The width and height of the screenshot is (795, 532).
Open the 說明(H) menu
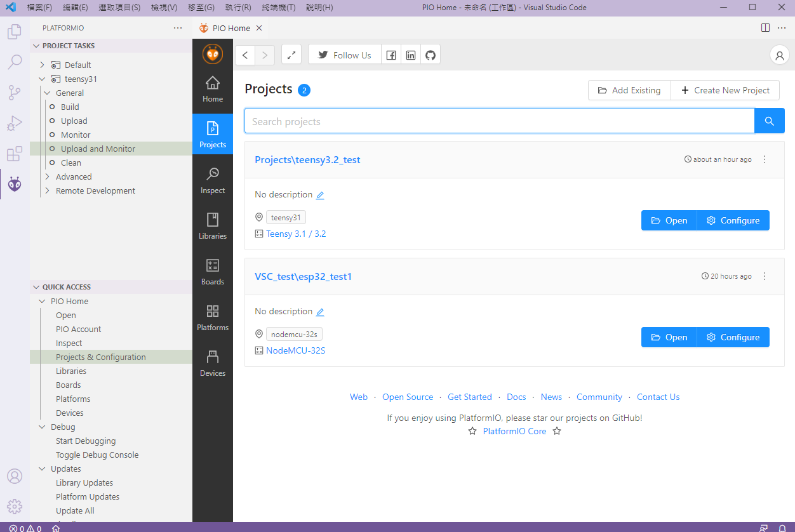point(319,8)
